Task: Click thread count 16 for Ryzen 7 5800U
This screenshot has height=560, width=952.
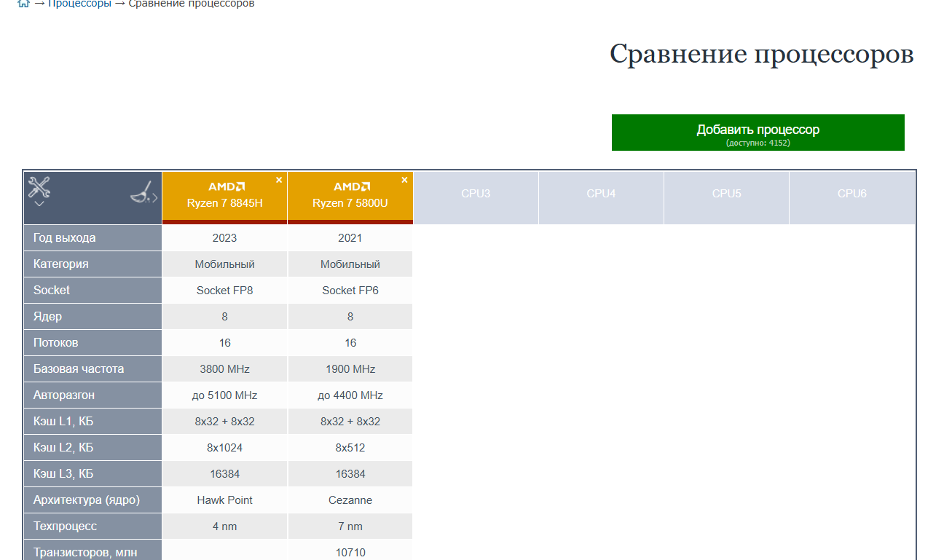Action: (x=350, y=343)
